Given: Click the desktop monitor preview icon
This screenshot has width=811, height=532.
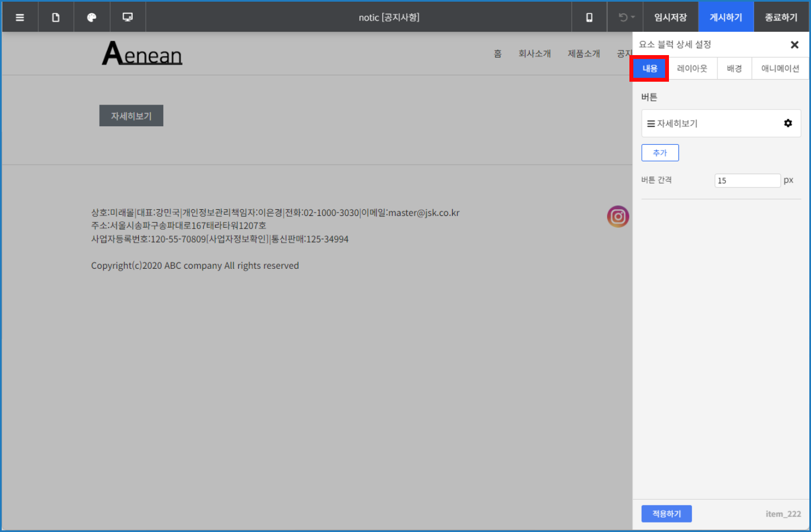Looking at the screenshot, I should (128, 17).
